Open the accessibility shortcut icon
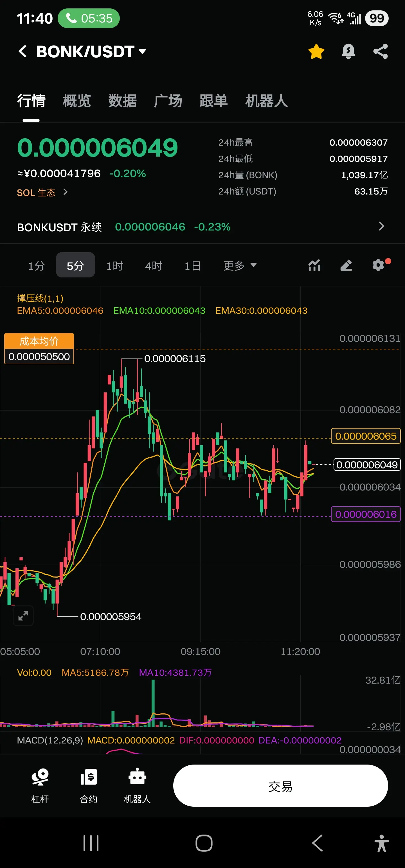Screen dimensions: 405x868 (x=382, y=843)
